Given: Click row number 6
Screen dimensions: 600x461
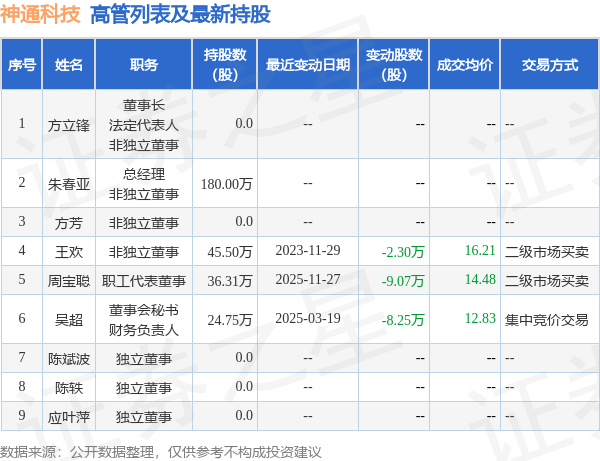Looking at the screenshot, I should click(22, 318).
